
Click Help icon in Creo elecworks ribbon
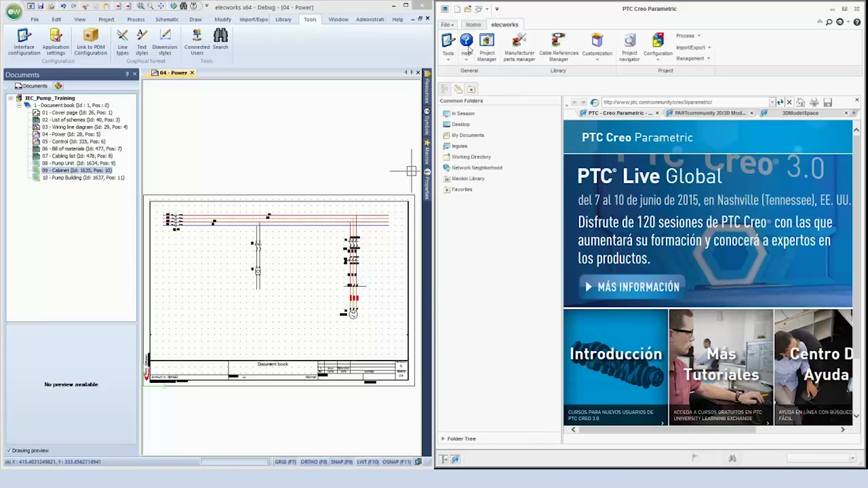pos(466,41)
